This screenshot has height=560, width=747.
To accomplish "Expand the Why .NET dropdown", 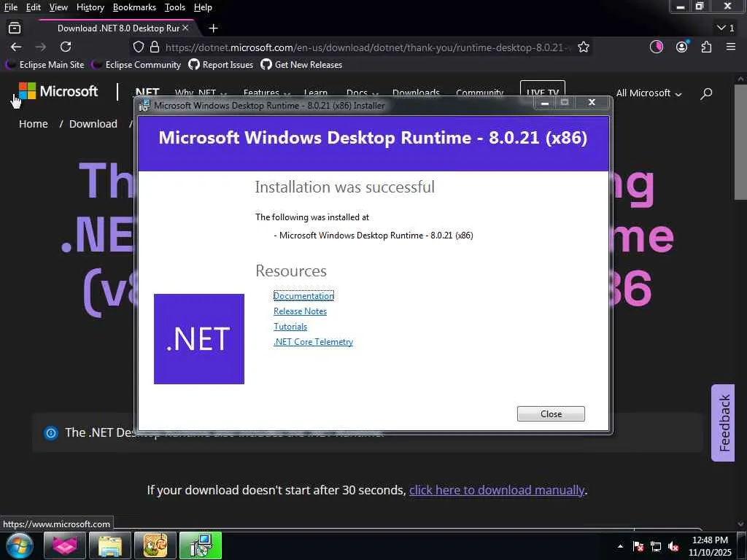I will [x=201, y=93].
